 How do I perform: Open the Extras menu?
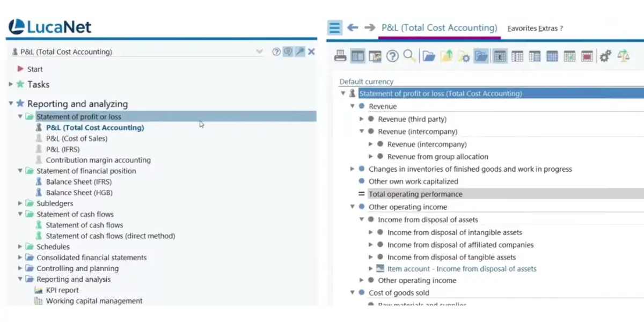pyautogui.click(x=548, y=28)
